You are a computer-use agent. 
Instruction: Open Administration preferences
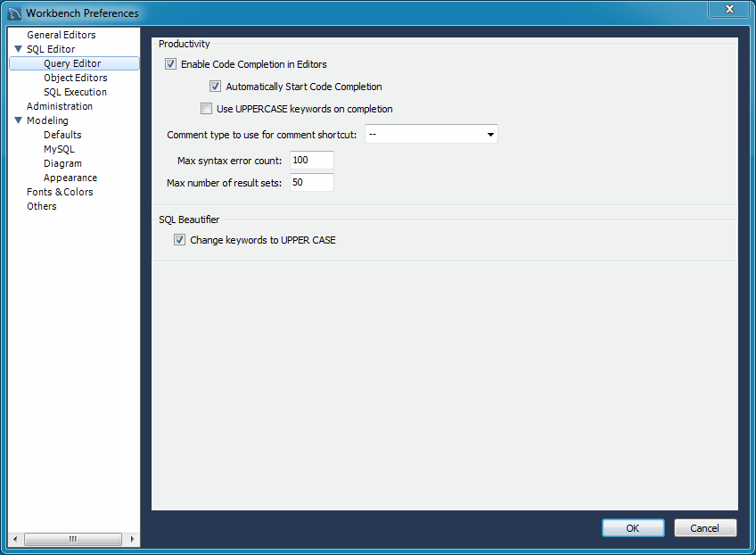tap(60, 106)
